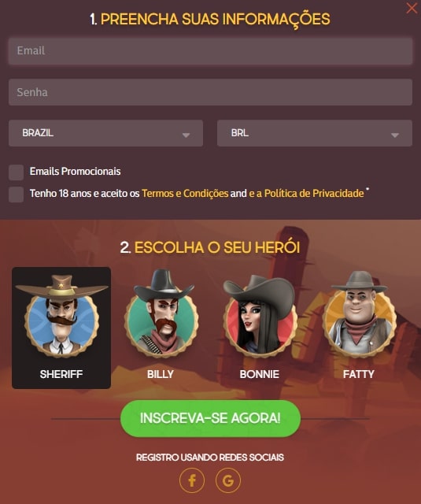Choose the Sheriff hero avatar
Viewport: 421px width, 504px height.
point(61,316)
